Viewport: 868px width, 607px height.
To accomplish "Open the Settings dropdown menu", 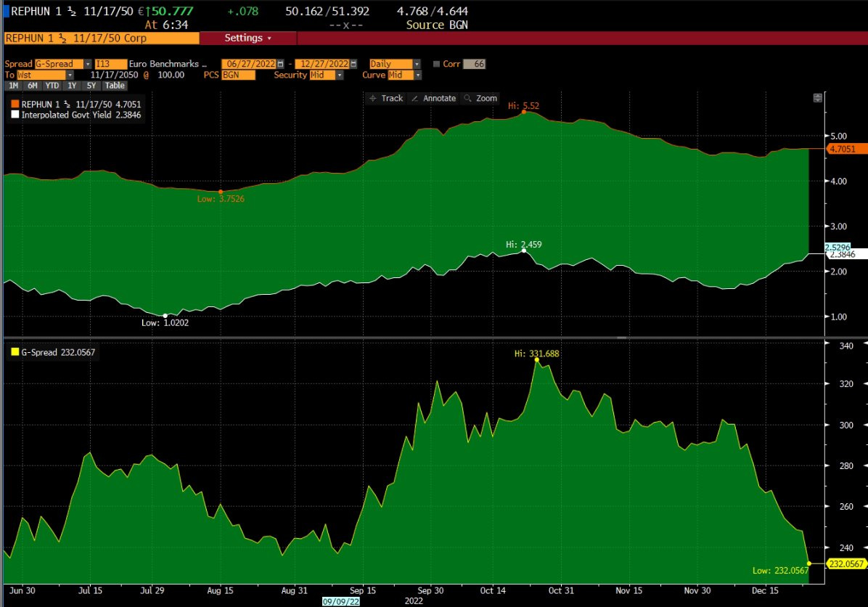I will click(x=248, y=38).
